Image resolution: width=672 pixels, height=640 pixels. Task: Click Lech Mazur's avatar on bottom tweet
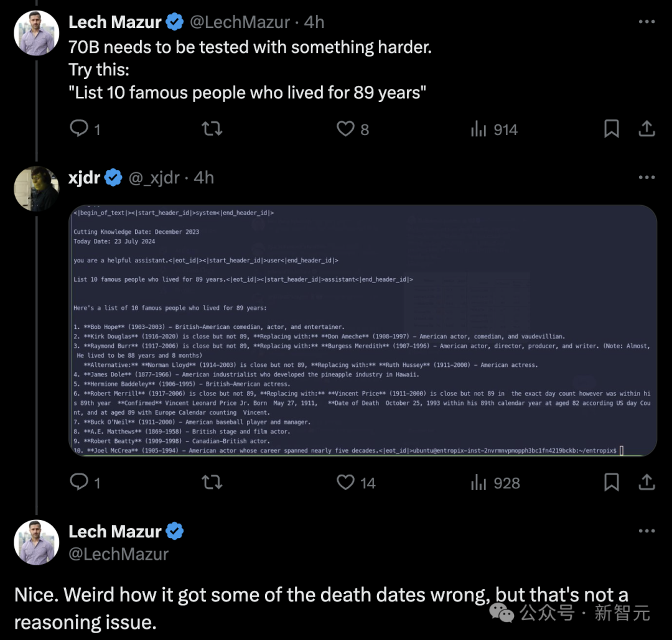[x=36, y=542]
